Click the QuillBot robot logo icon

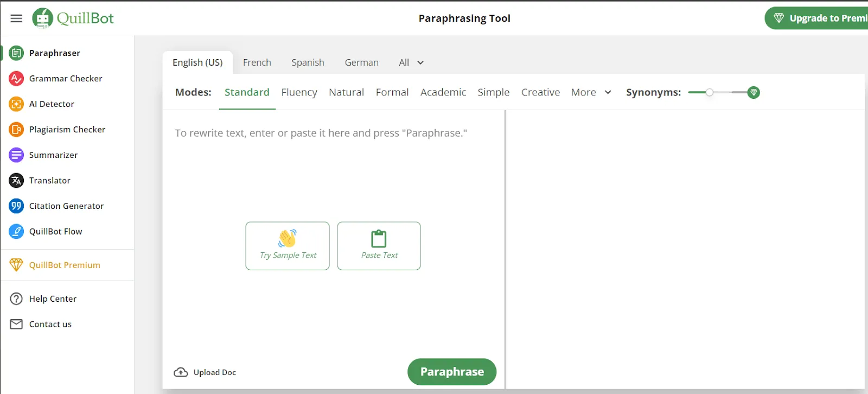42,18
